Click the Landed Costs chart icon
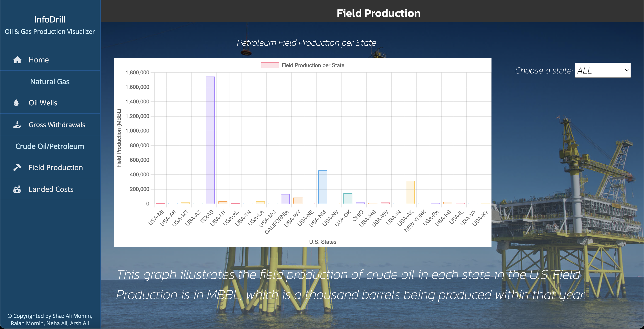Image resolution: width=644 pixels, height=329 pixels. (17, 189)
